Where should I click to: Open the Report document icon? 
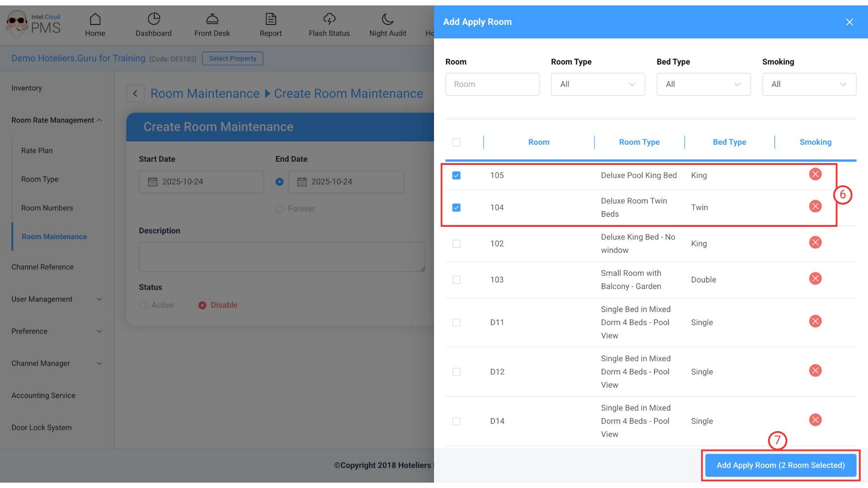(270, 19)
